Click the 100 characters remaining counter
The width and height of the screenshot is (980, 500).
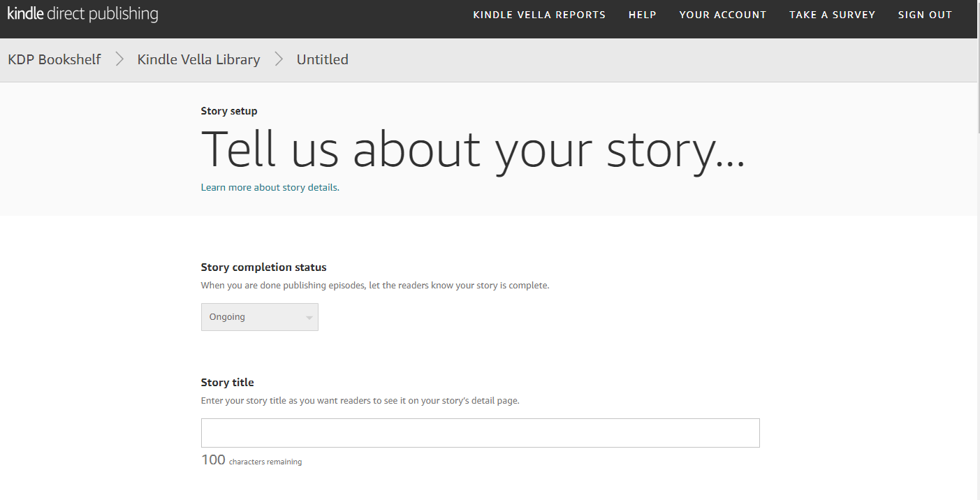click(251, 460)
